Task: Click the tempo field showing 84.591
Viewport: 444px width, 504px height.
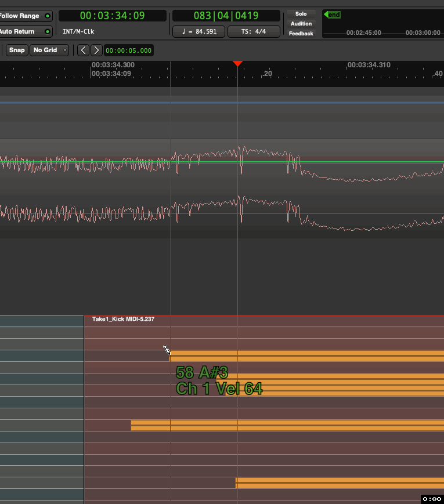Action: [x=198, y=31]
